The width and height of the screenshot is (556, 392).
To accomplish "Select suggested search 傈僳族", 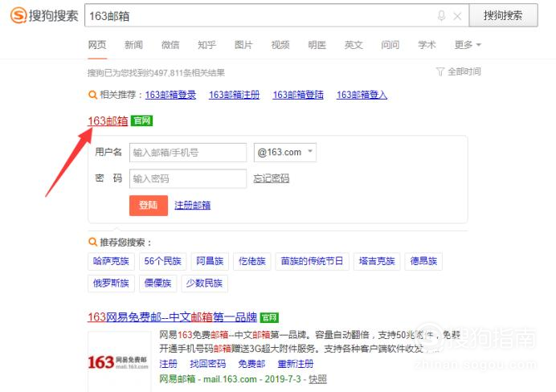I will pos(157,284).
